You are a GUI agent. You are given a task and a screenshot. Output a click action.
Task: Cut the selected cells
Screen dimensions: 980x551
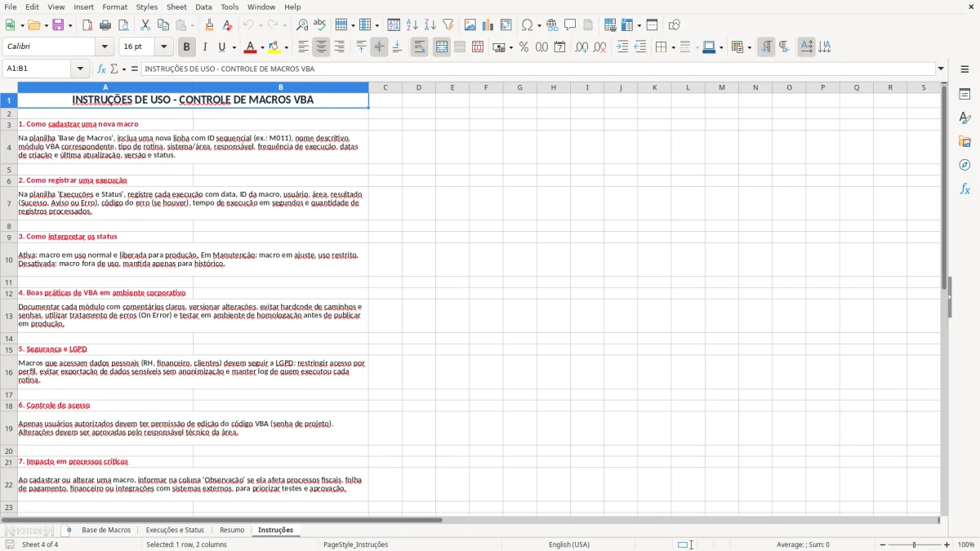[x=145, y=25]
